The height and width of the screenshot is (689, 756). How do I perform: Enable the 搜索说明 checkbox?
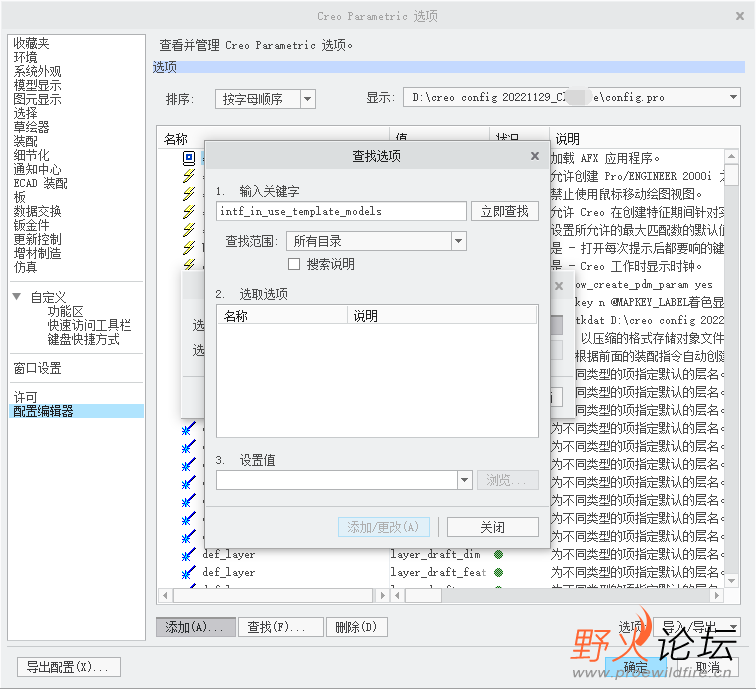[x=294, y=264]
